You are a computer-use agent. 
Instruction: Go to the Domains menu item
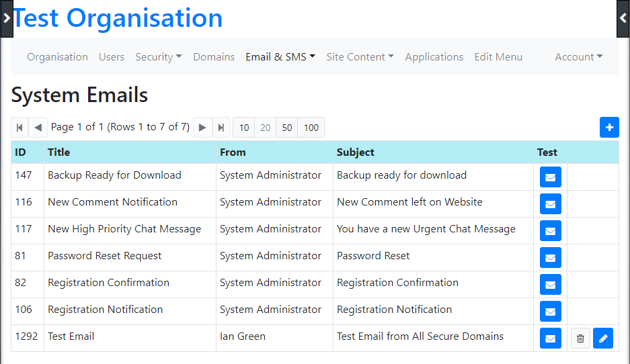[x=214, y=57]
